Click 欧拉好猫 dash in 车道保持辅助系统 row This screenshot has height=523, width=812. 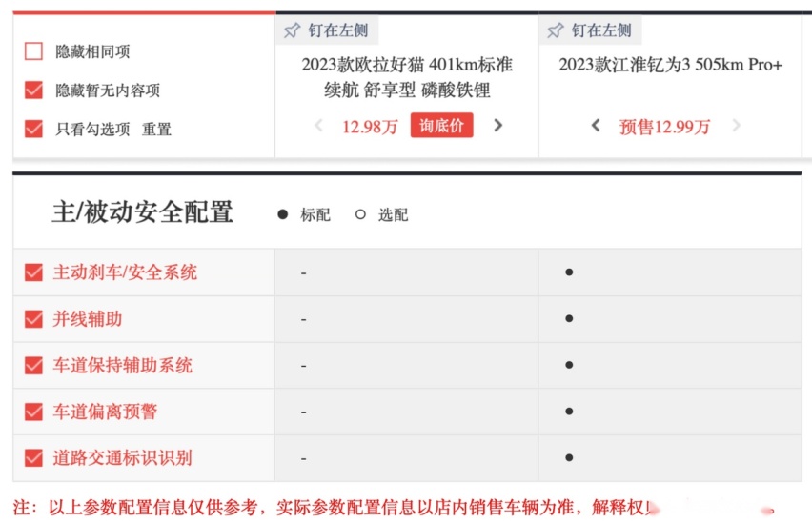(x=303, y=366)
